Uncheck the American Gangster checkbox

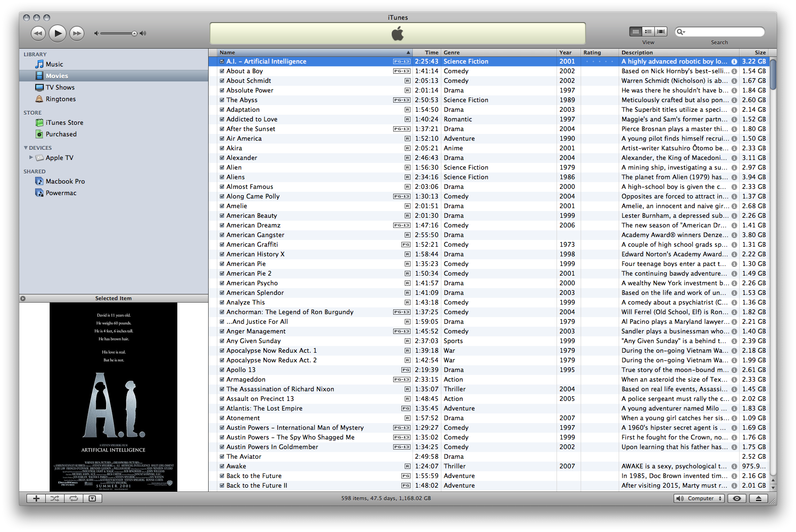[x=222, y=235]
